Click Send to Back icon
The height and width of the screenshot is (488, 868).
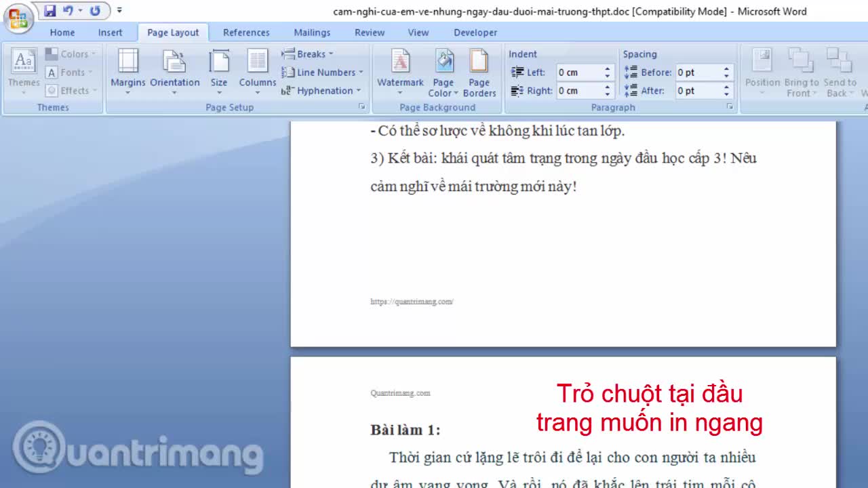(839, 61)
